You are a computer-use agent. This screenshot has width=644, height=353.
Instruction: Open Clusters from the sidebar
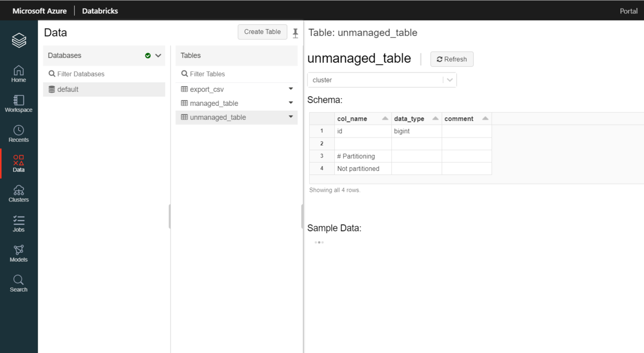click(x=19, y=194)
